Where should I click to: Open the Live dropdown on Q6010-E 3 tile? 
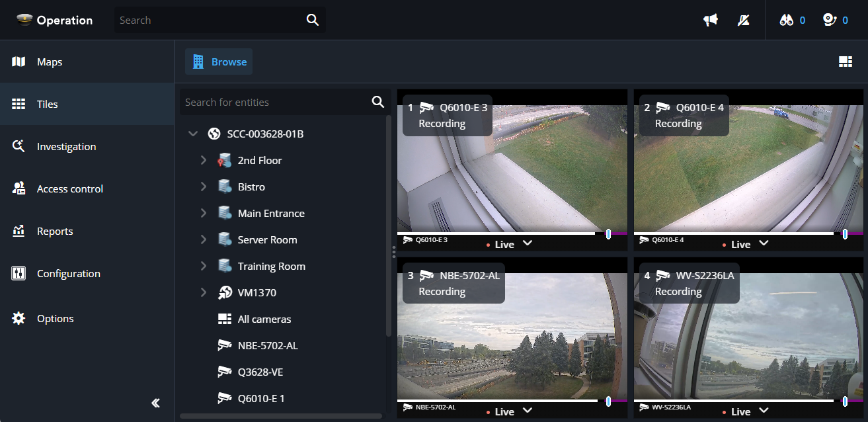click(x=528, y=243)
